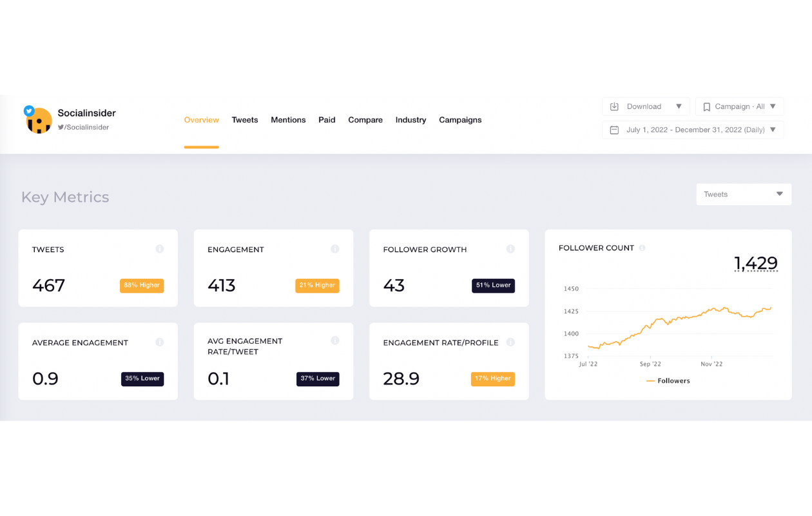This screenshot has height=516, width=812.
Task: Click the follower count line chart
Action: click(x=679, y=328)
